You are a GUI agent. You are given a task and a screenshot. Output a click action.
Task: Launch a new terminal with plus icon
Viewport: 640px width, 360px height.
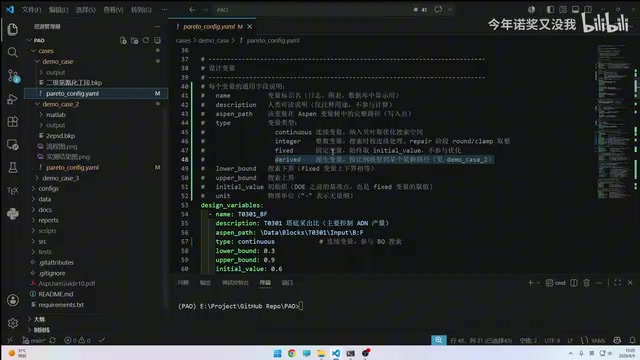coord(530,282)
